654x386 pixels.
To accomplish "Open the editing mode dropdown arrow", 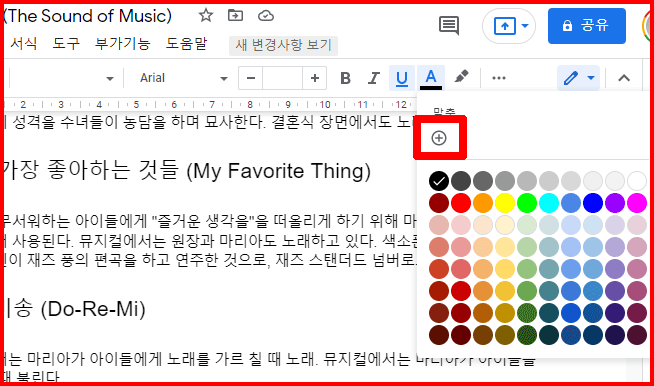I will (x=591, y=78).
